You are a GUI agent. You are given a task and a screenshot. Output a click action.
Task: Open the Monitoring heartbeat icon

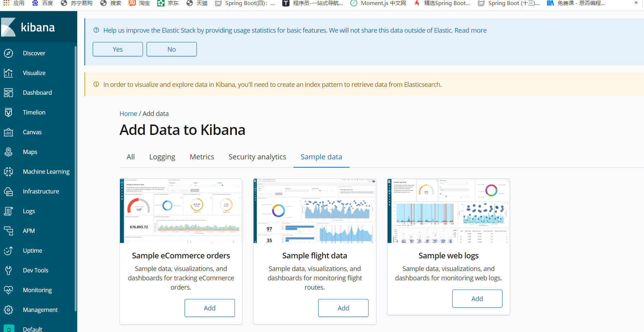click(x=9, y=290)
